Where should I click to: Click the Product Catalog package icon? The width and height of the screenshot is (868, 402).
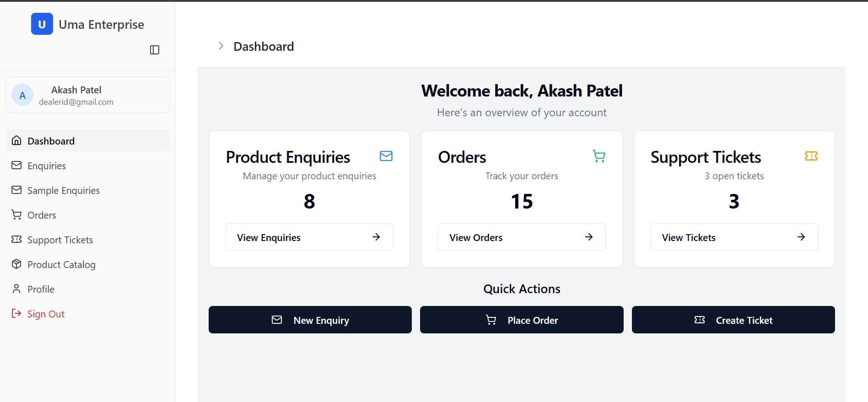click(x=16, y=264)
